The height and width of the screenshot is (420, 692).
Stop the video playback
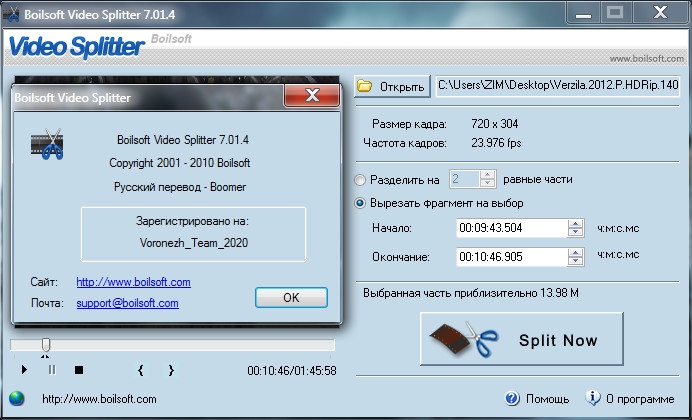pyautogui.click(x=79, y=370)
